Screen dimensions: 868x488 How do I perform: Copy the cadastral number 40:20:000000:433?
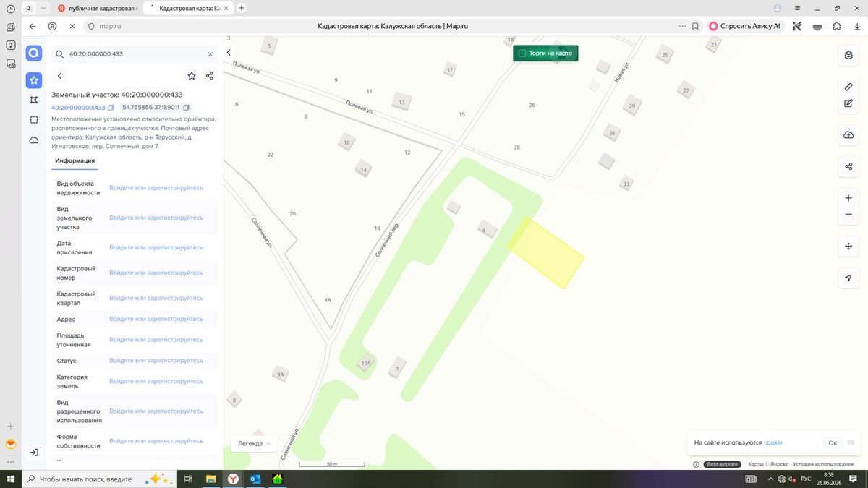(x=111, y=108)
